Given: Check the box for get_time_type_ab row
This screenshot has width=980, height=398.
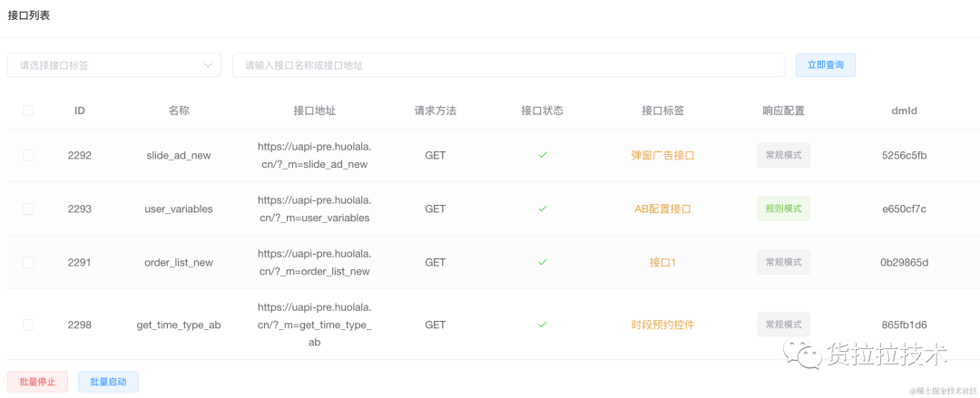Looking at the screenshot, I should click(x=28, y=325).
